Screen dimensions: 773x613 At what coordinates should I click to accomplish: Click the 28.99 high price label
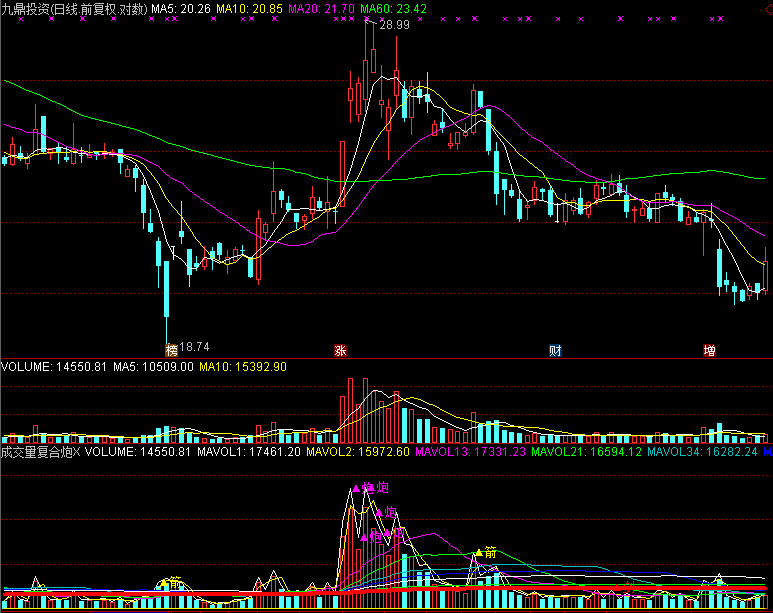(x=394, y=25)
